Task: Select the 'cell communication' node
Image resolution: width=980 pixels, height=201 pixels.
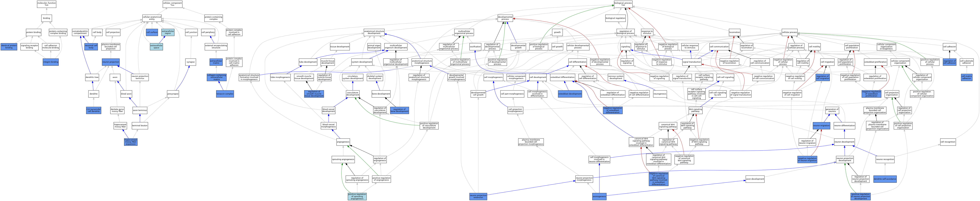Action: 719,47
